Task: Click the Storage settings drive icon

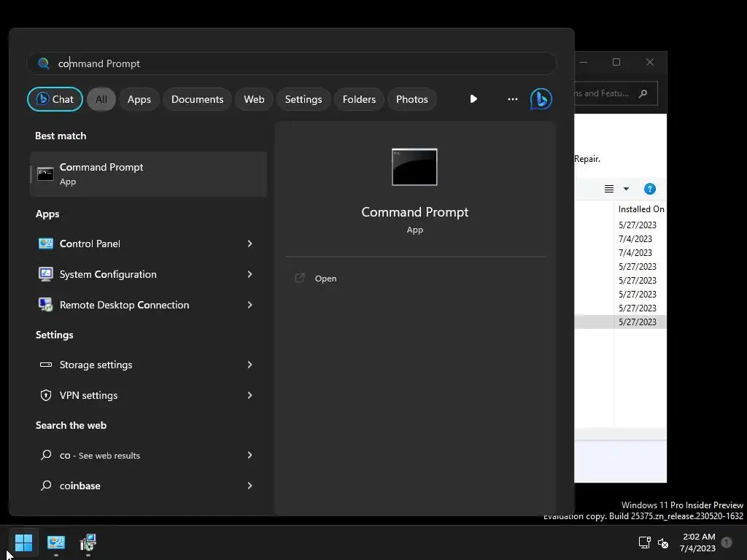Action: (46, 365)
